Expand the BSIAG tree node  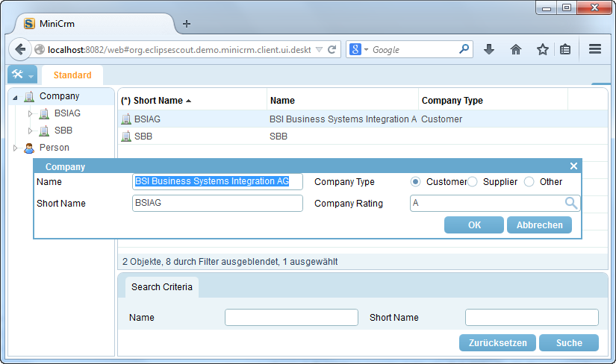click(31, 113)
